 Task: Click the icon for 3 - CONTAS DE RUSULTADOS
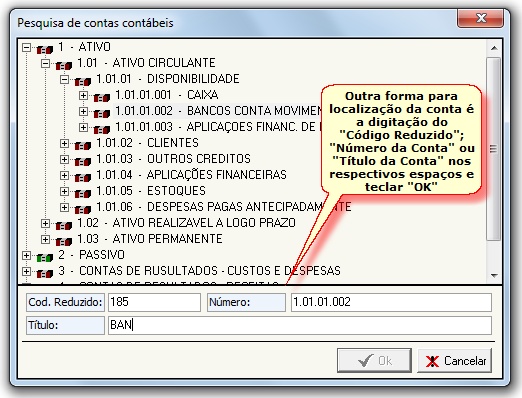[x=45, y=274]
